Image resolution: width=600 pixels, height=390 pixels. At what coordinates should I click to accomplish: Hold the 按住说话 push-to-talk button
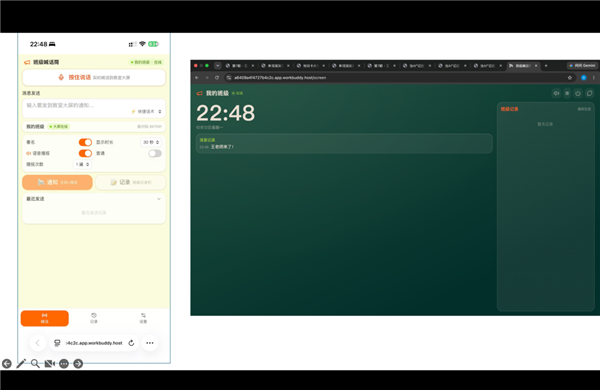click(x=94, y=77)
